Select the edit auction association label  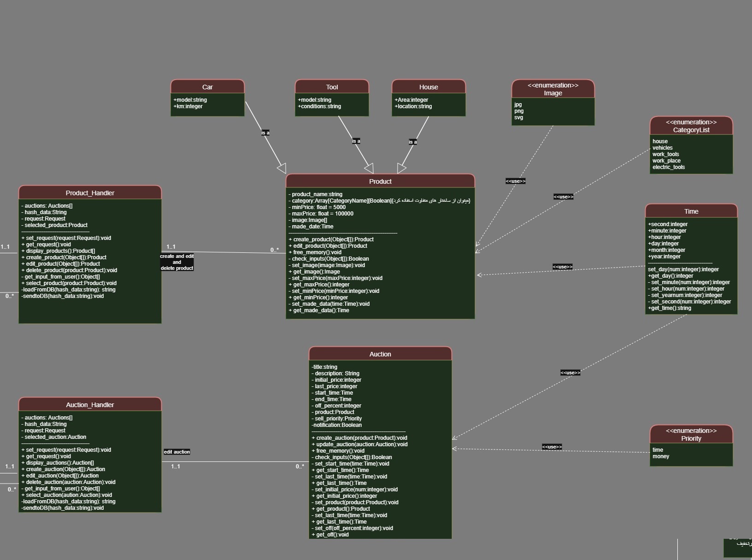[176, 452]
